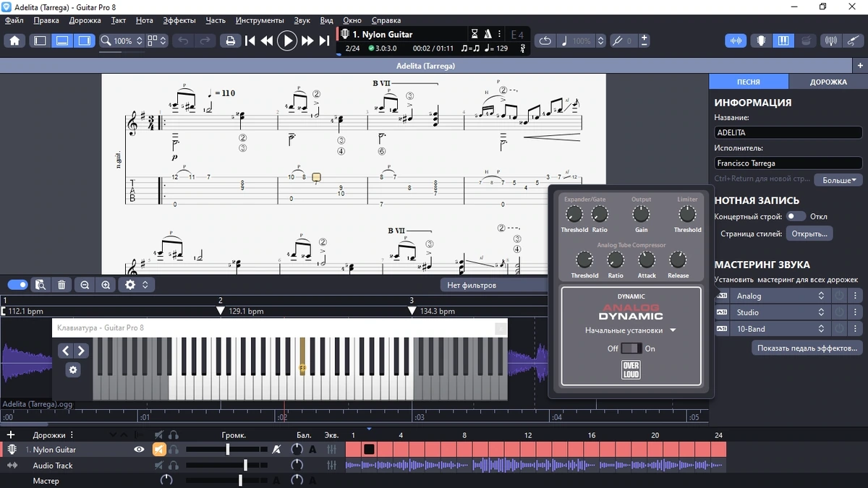Image resolution: width=868 pixels, height=488 pixels.
Task: Shift keyboard range right
Action: click(x=80, y=351)
